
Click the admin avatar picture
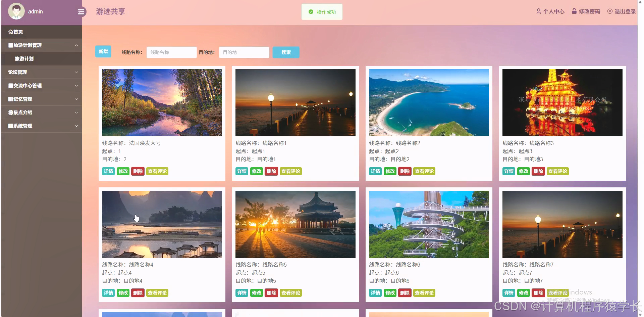16,11
